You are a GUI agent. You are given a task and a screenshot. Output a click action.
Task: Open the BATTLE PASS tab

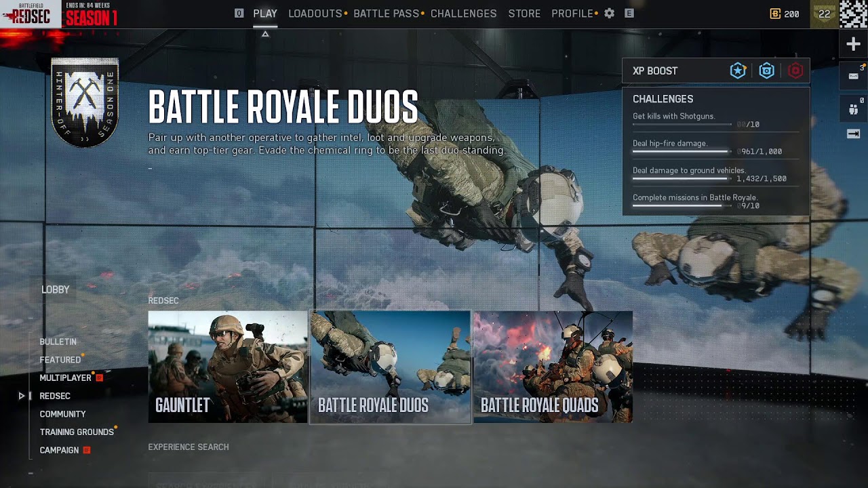click(387, 14)
